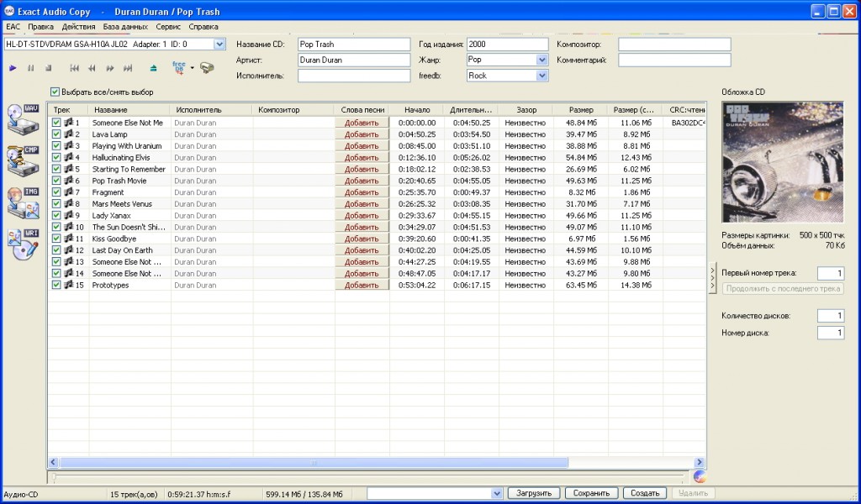Uncheck track 4 Hallucinating Elvis

[x=56, y=157]
